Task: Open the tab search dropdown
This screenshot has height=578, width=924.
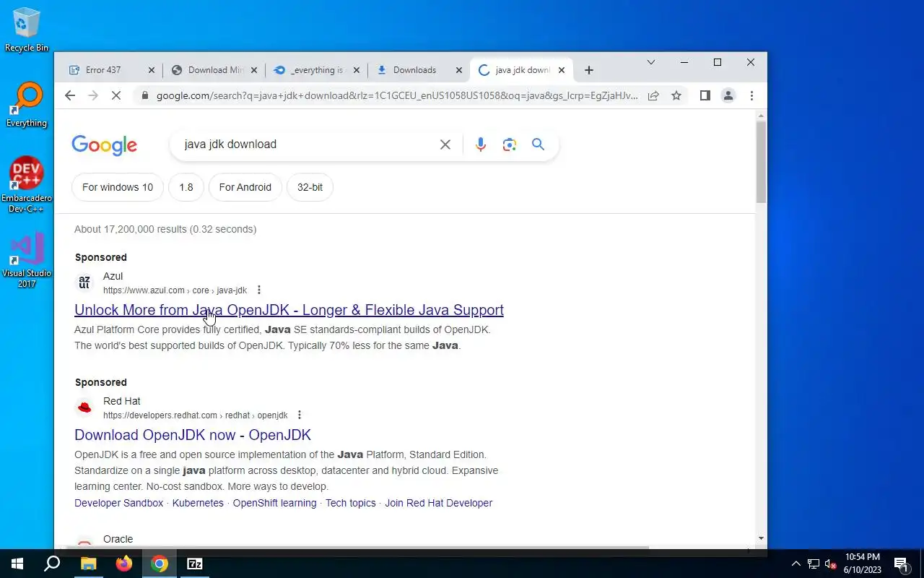Action: [651, 63]
